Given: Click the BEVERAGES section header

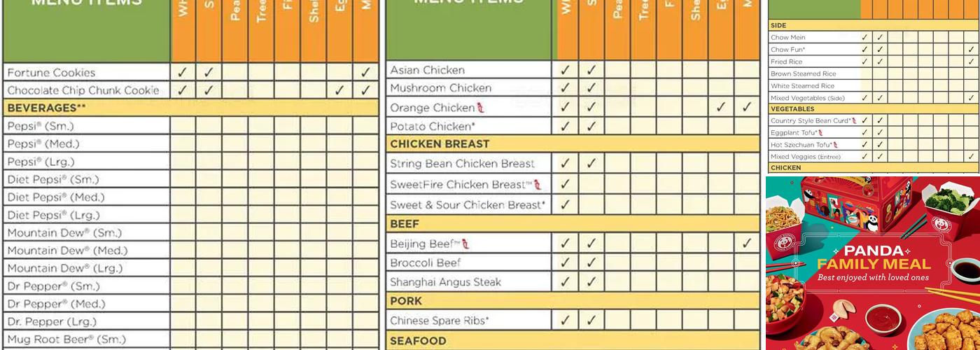Looking at the screenshot, I should coord(42,108).
